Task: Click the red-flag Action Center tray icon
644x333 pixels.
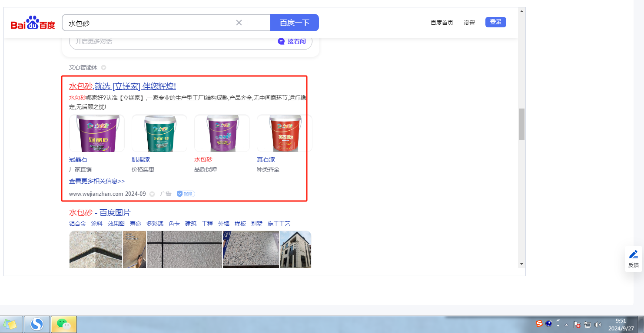Action: 577,324
